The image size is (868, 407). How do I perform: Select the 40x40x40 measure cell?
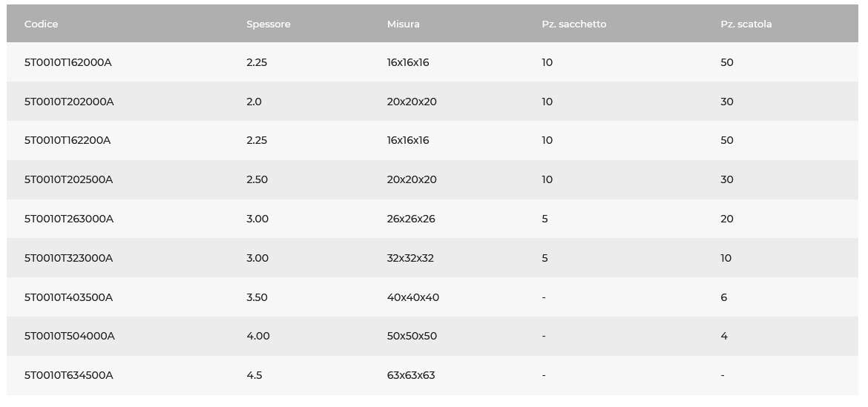(413, 297)
